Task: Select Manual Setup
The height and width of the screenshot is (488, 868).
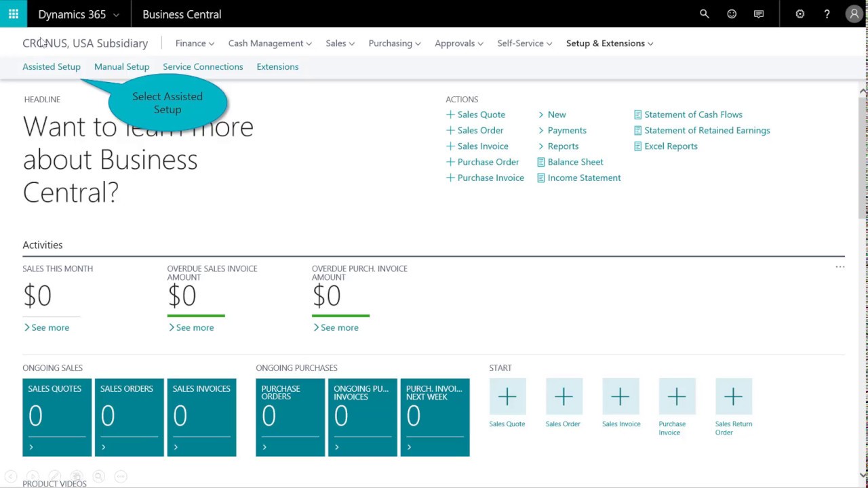Action: 121,66
